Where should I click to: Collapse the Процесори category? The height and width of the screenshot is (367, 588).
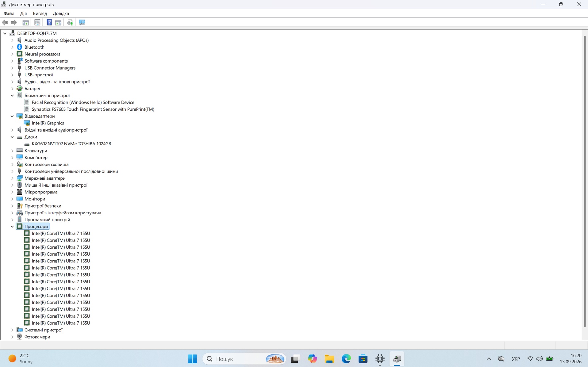pyautogui.click(x=12, y=226)
